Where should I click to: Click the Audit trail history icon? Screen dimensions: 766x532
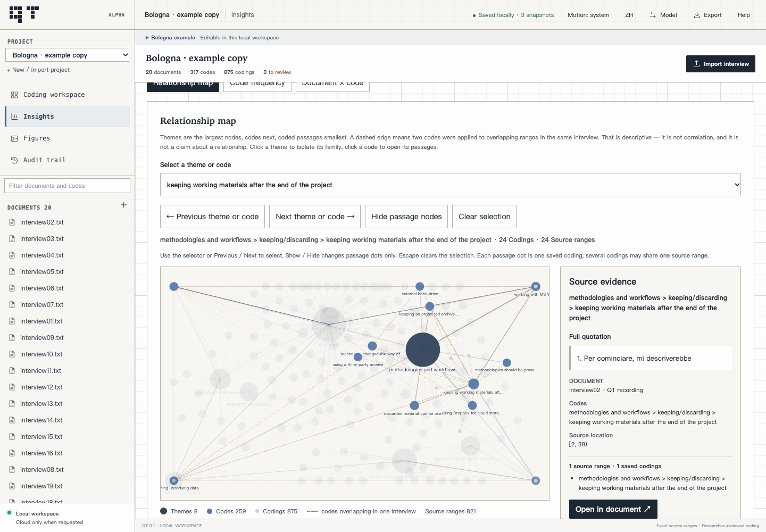coord(14,160)
